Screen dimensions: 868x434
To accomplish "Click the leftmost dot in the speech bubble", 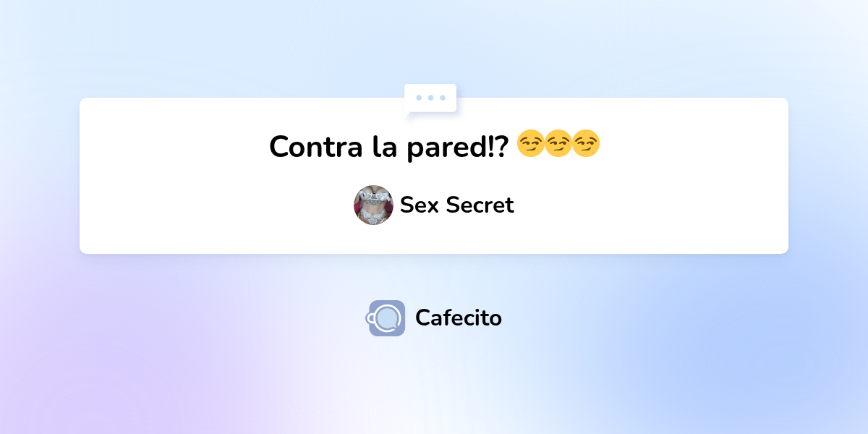I will click(419, 98).
